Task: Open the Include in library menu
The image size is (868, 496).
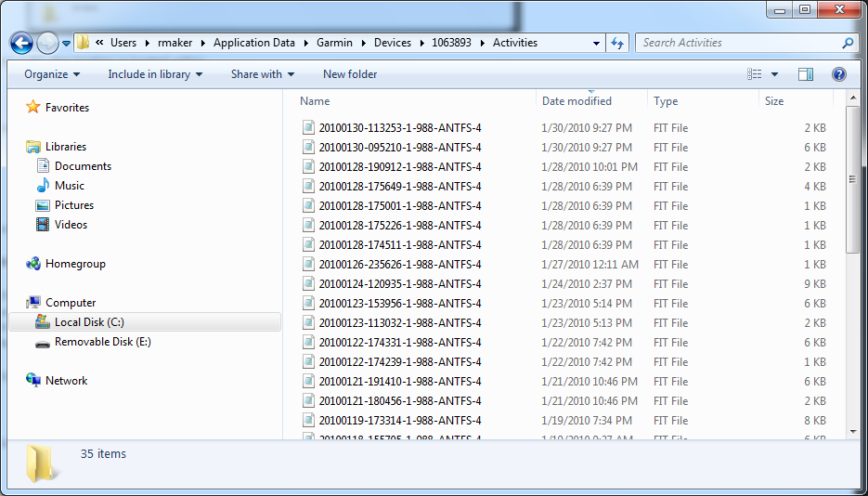Action: tap(155, 74)
